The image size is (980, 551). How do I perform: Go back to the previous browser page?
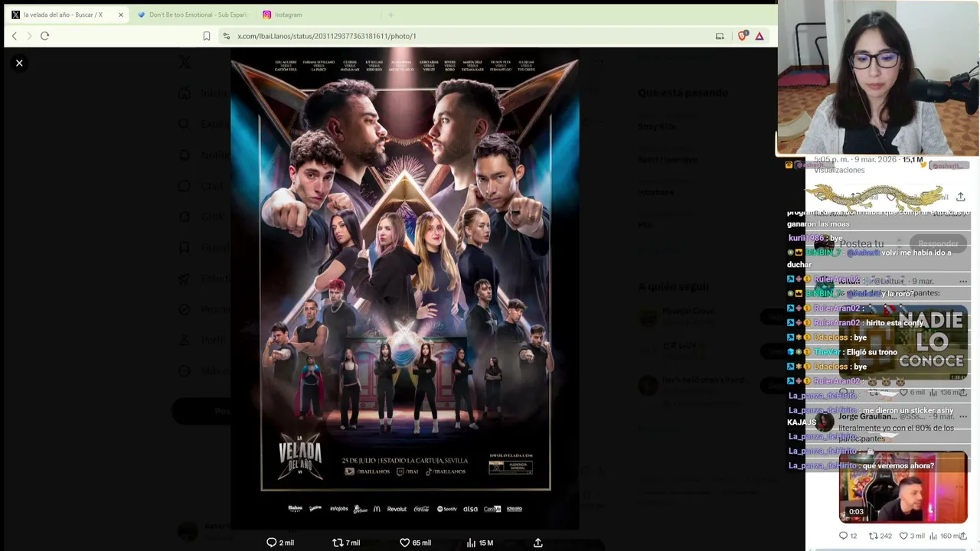point(14,36)
